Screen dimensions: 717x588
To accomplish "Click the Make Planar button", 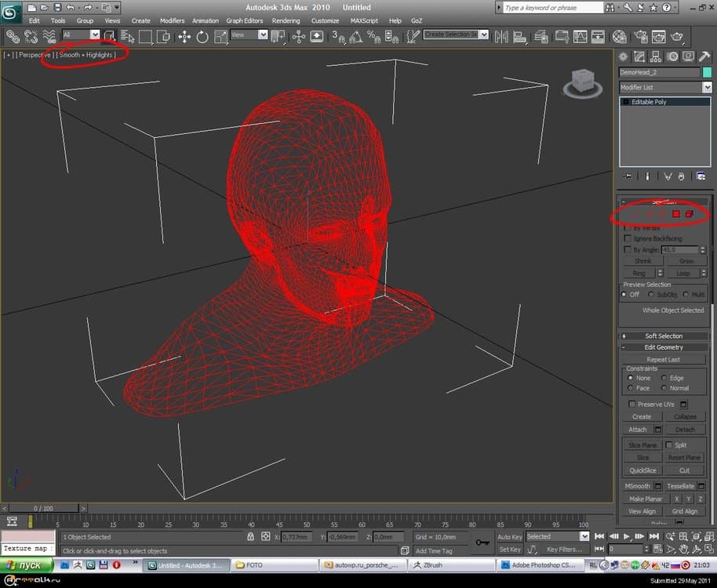I will pyautogui.click(x=646, y=499).
